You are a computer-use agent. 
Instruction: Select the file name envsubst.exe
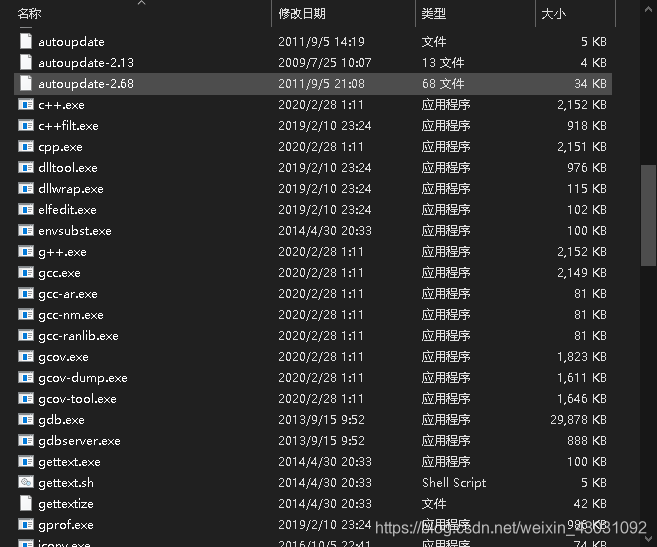(x=75, y=231)
